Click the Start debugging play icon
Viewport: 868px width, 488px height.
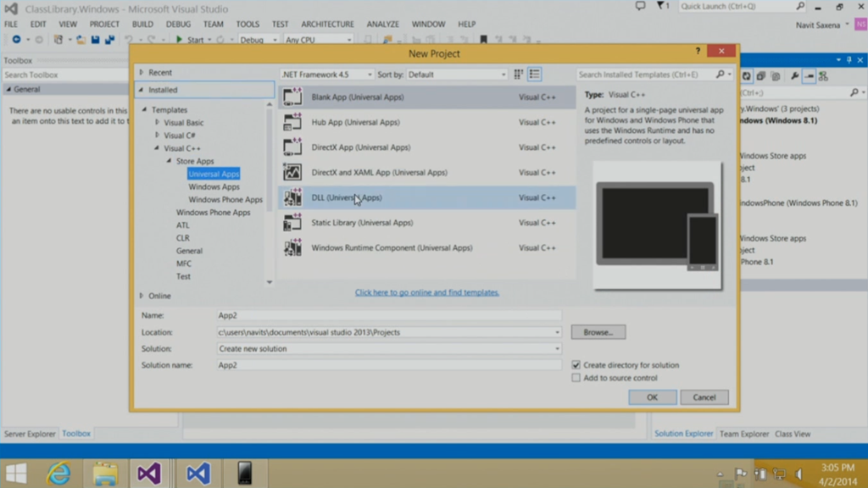[179, 39]
